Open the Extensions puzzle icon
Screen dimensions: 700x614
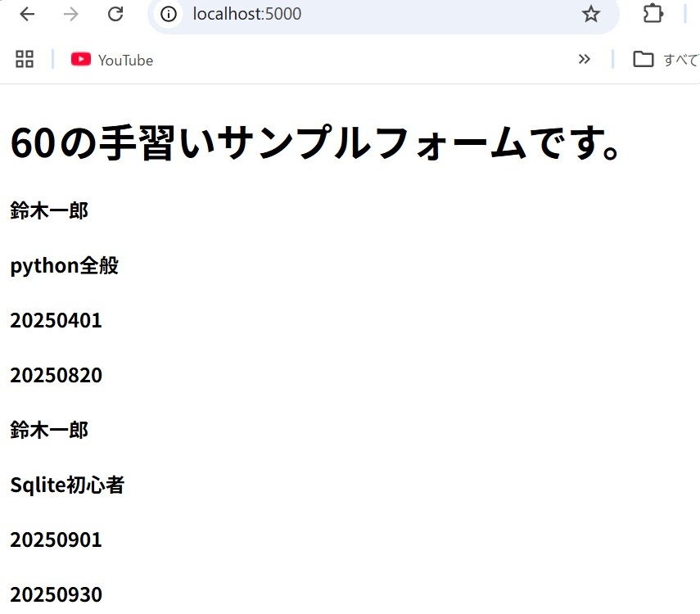tap(653, 14)
